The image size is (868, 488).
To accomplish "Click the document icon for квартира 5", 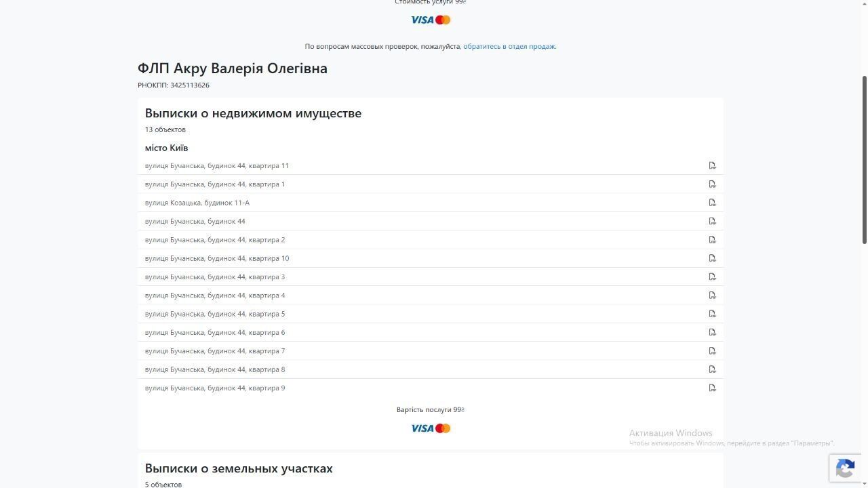I will (712, 314).
